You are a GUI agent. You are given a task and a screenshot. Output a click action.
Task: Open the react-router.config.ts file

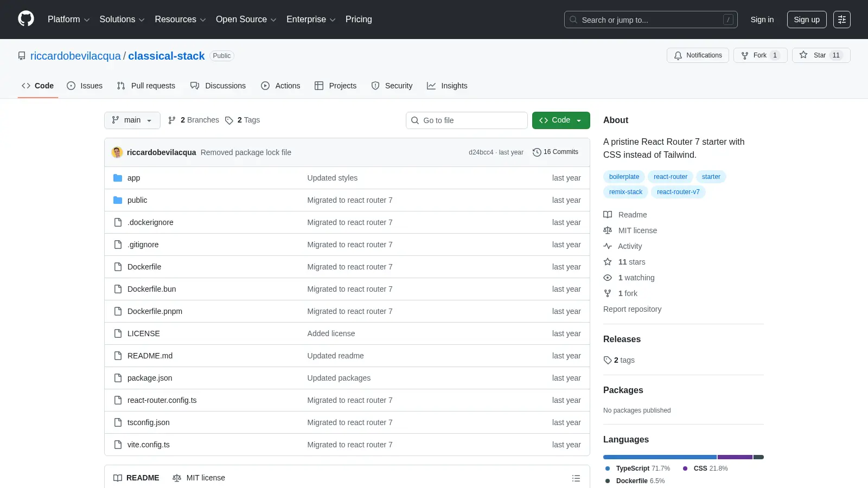pos(162,400)
